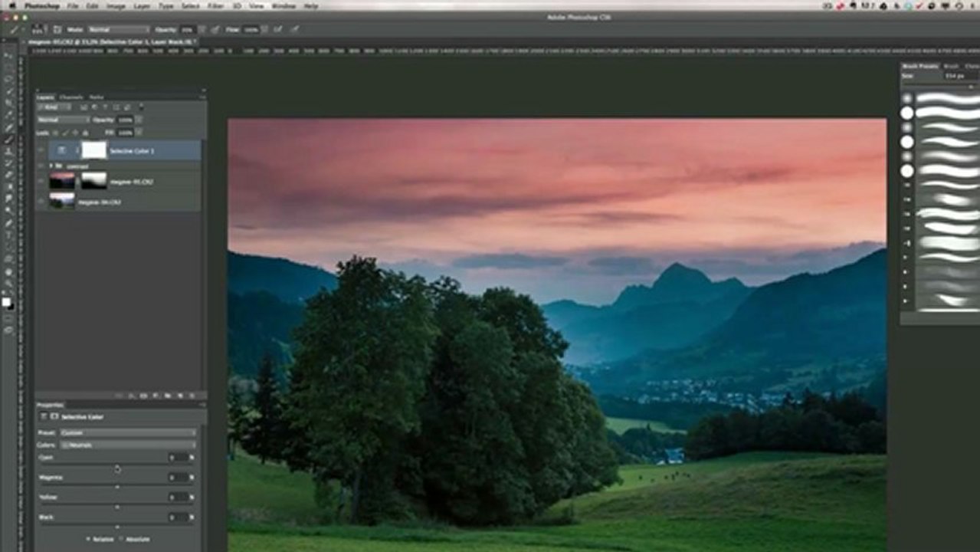The width and height of the screenshot is (980, 552).
Task: Open the Photoshop application menu
Action: [x=42, y=5]
